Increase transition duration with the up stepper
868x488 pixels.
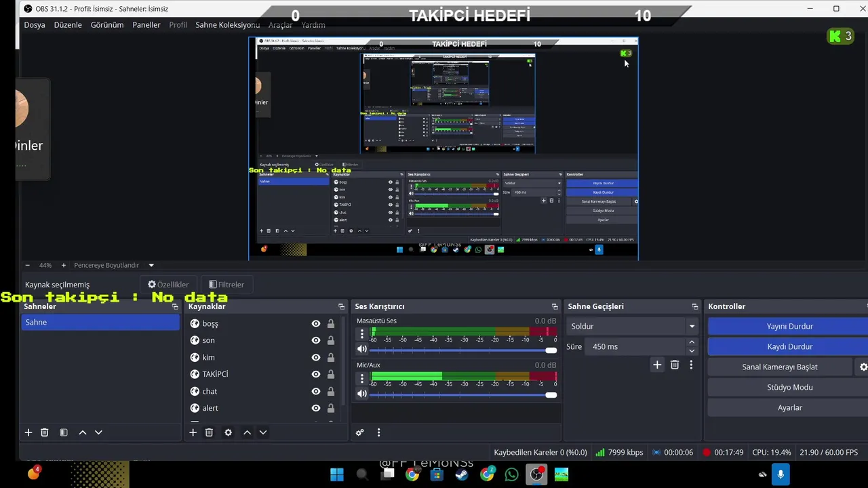click(x=692, y=342)
